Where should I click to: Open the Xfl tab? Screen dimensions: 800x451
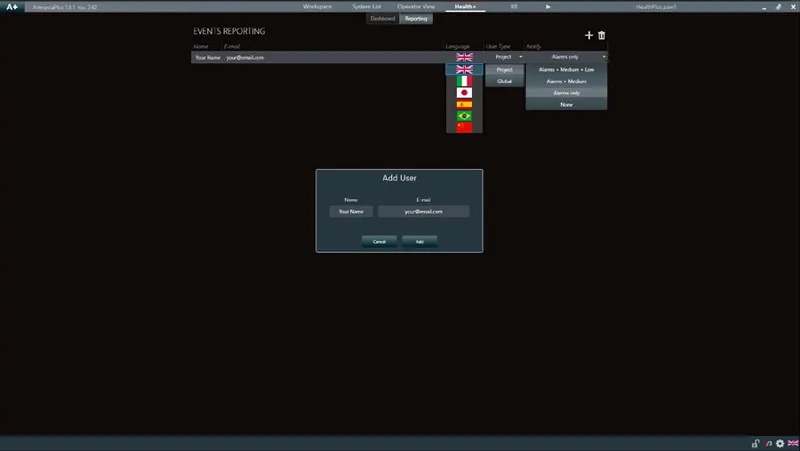(514, 7)
